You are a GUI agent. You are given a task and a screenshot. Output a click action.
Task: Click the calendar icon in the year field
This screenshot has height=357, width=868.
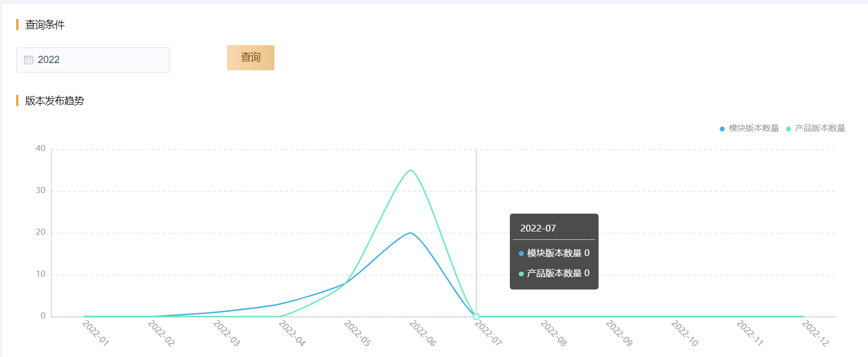click(x=28, y=60)
